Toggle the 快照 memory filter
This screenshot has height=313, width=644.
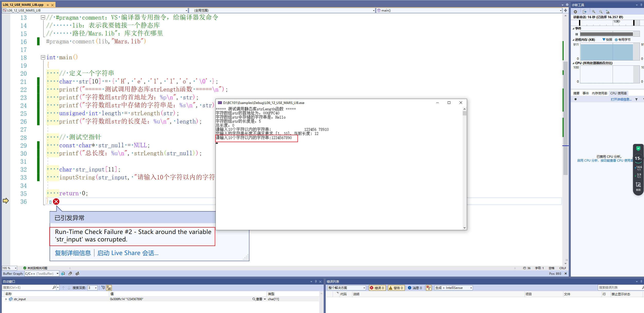607,40
